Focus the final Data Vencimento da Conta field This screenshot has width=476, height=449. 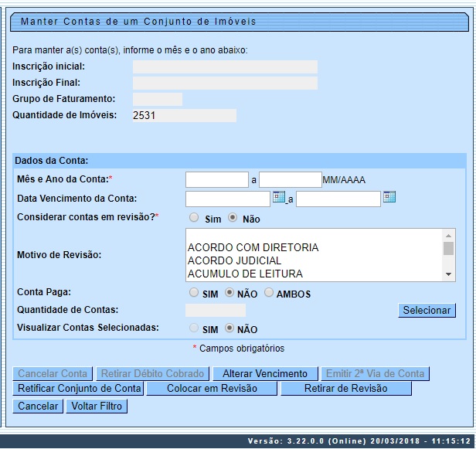(x=338, y=199)
